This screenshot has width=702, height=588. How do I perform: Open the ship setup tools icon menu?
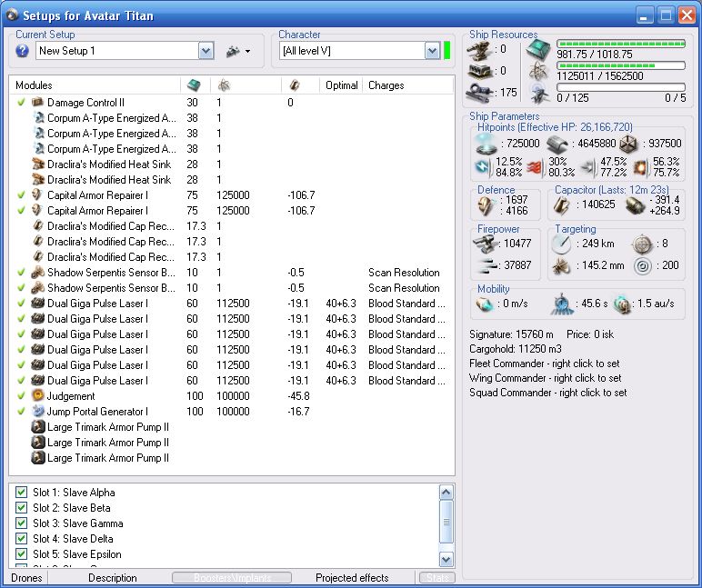[233, 51]
